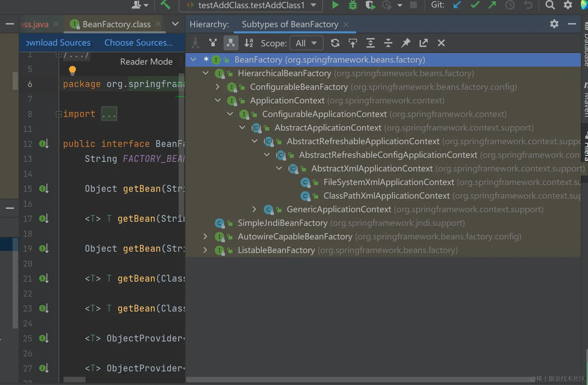Stop the process with the square stop icon
Screen dimensions: 588x385
click(413, 5)
